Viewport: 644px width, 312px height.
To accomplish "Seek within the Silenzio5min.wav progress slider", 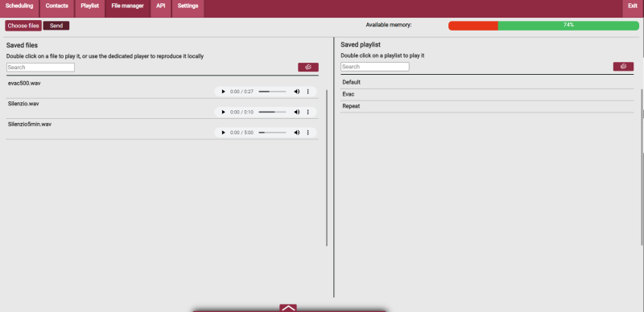I will [272, 133].
